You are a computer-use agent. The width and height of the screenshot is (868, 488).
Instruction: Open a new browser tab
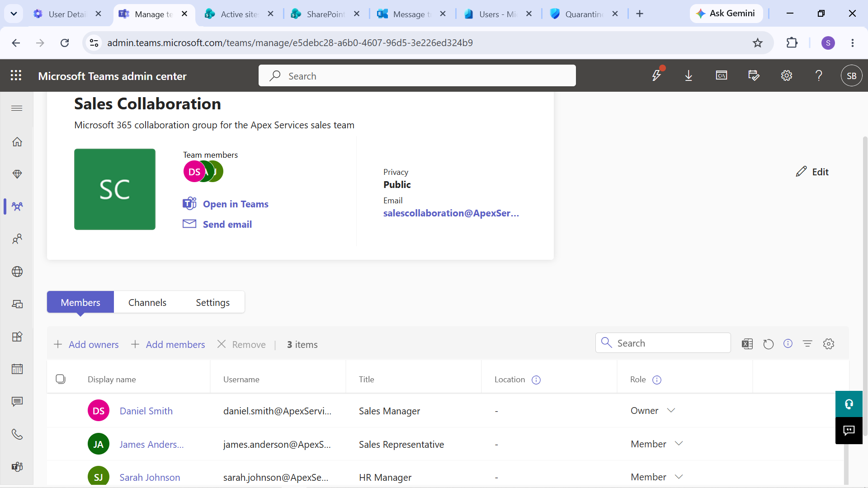coord(640,14)
